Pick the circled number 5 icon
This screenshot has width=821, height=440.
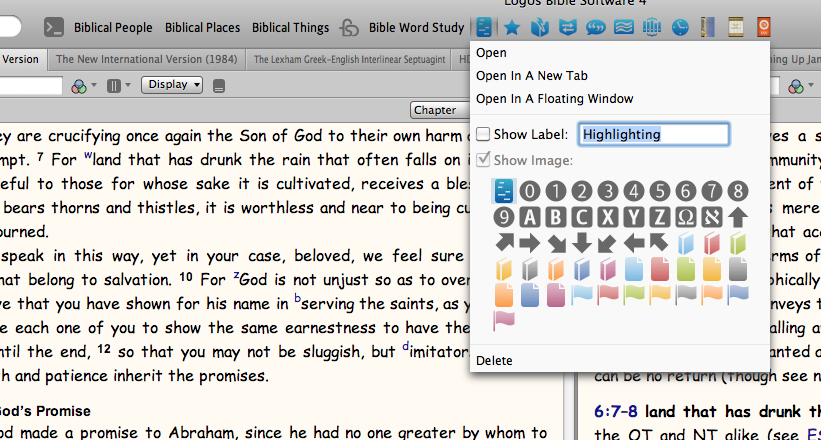click(x=660, y=191)
